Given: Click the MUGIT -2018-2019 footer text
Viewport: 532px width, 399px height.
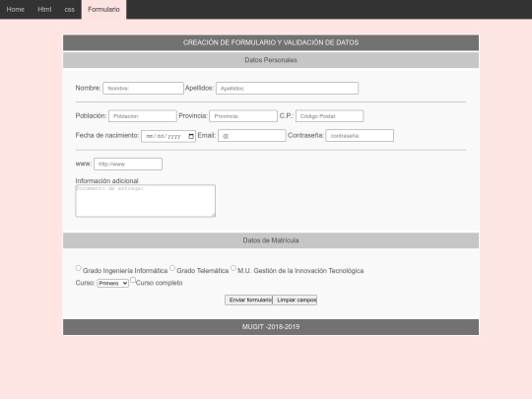Looking at the screenshot, I should click(271, 327).
